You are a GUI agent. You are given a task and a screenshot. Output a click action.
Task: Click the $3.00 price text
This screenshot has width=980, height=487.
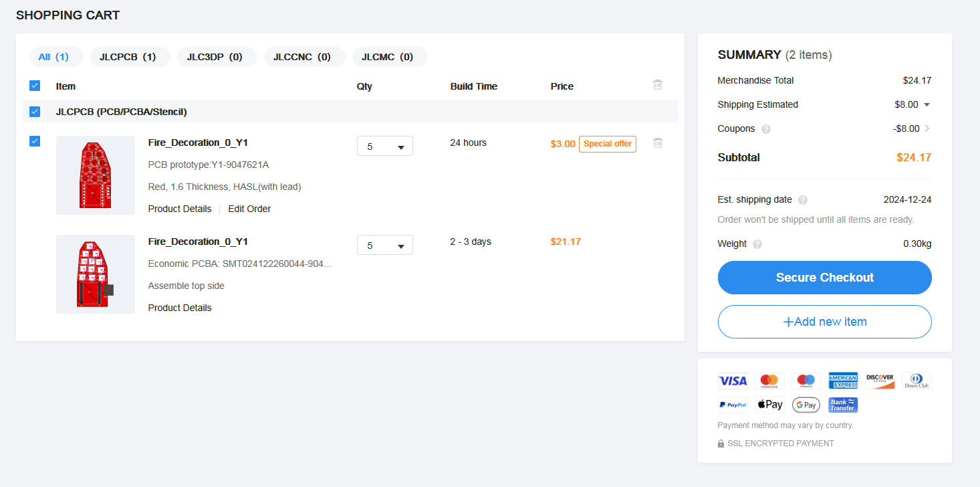tap(563, 144)
